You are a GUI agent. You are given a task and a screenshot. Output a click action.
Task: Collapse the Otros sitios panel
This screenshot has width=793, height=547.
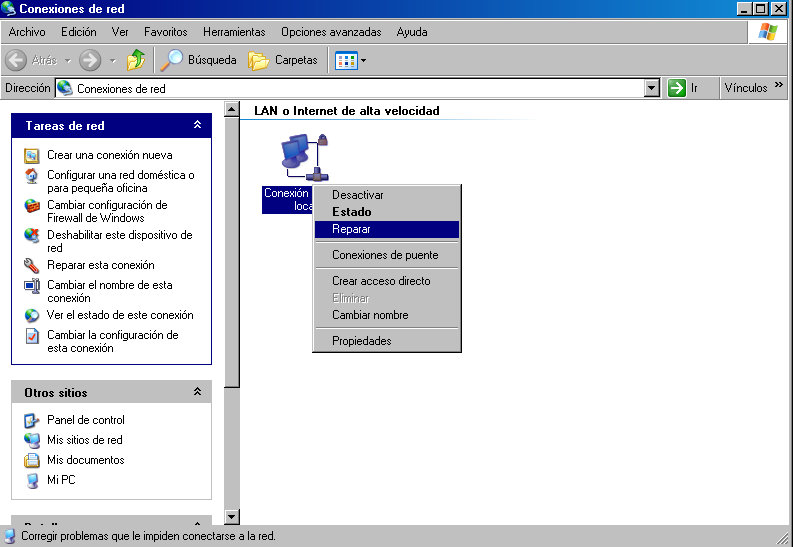click(x=197, y=393)
